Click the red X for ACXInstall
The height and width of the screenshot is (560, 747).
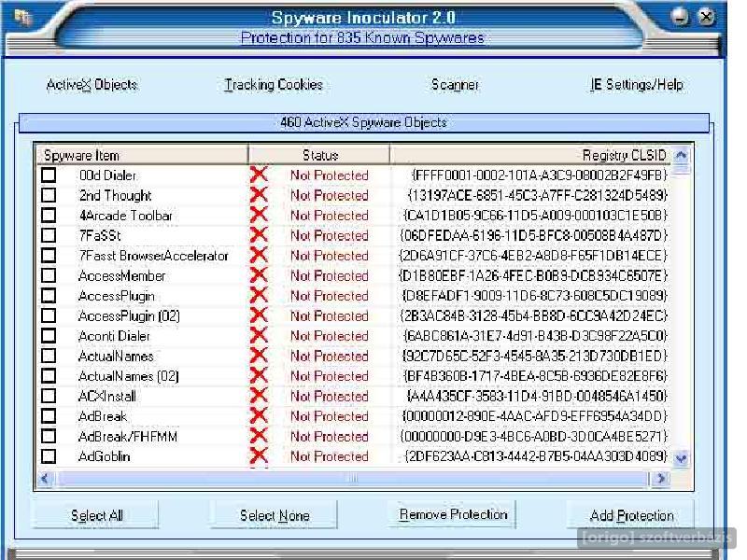point(259,396)
